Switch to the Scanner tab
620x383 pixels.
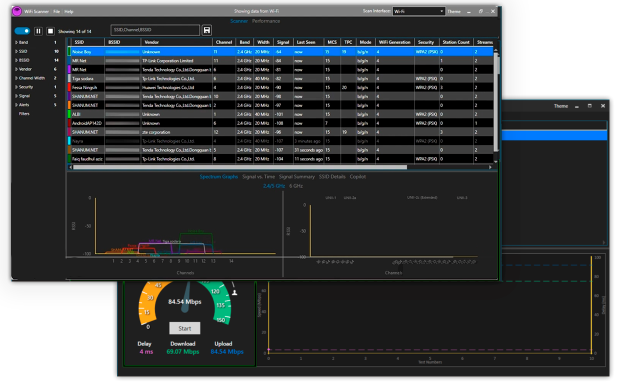[239, 21]
